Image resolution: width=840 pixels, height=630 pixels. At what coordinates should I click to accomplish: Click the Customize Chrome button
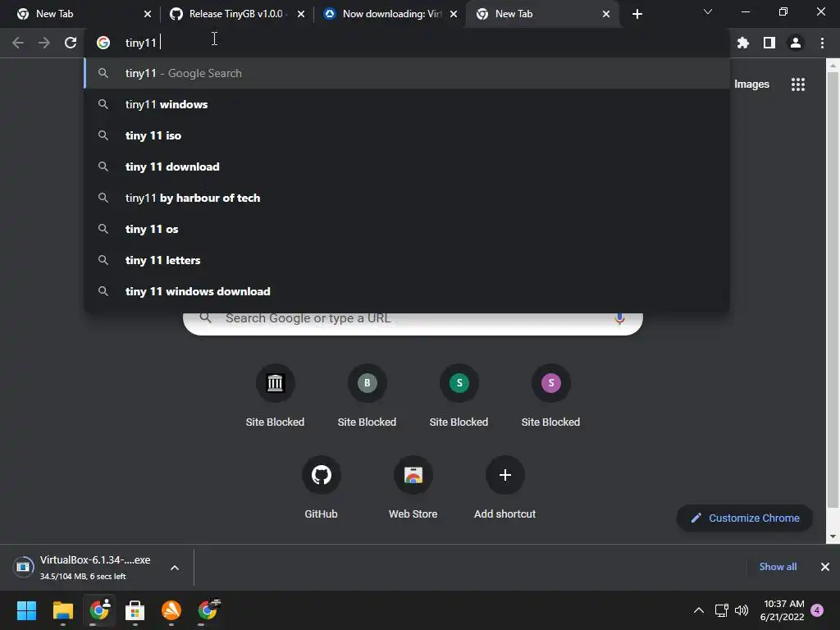(745, 518)
